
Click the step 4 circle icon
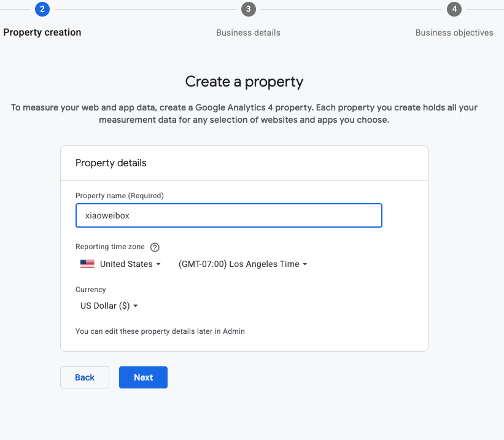point(454,9)
